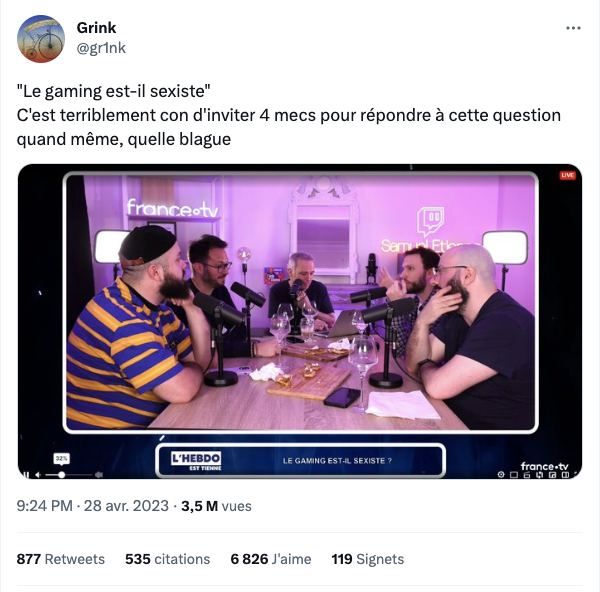Open the three-dot more options menu
600x592 pixels.
point(573,28)
